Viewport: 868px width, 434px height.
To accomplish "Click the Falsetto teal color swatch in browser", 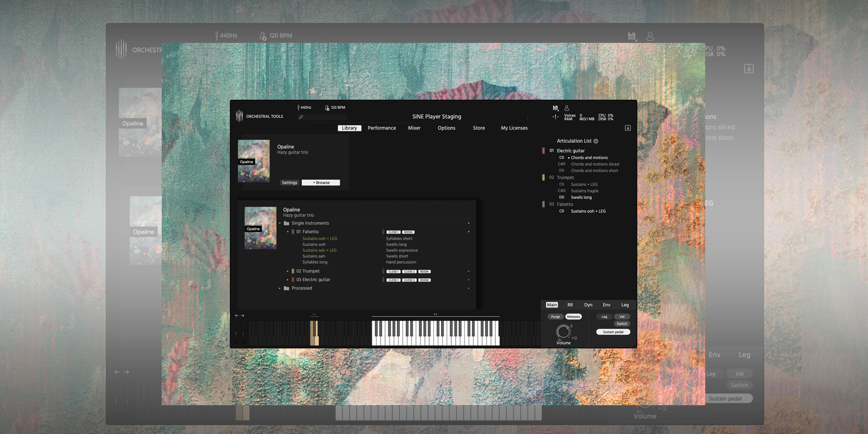I will click(x=293, y=232).
